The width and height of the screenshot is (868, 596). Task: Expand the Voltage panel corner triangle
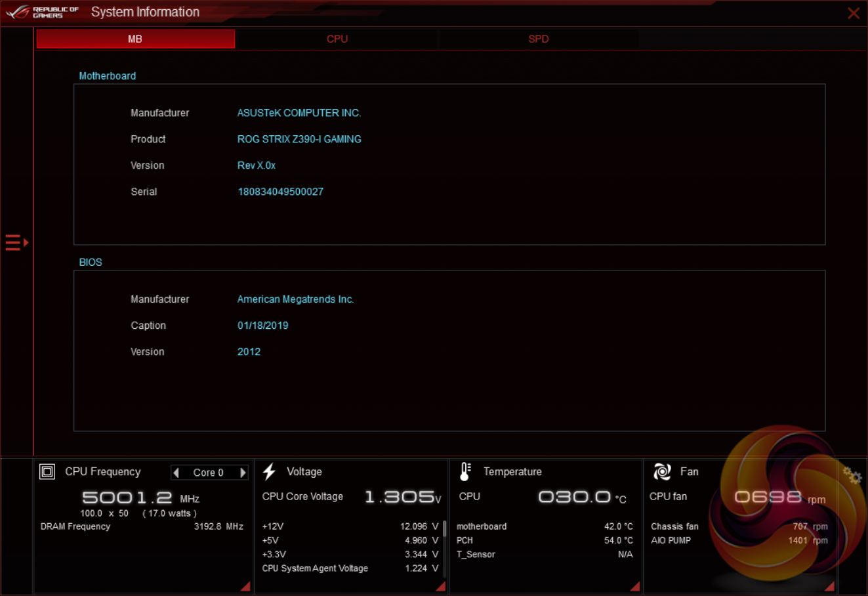pos(440,585)
